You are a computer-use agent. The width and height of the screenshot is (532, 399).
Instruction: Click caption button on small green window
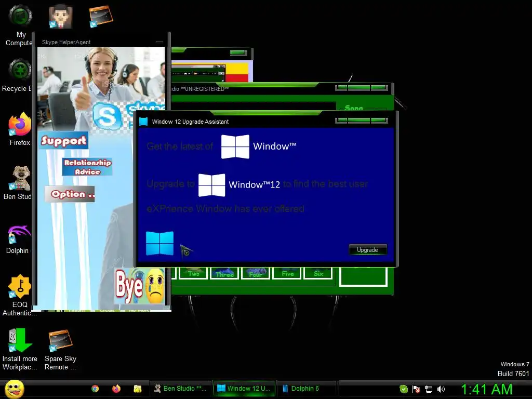point(238,52)
